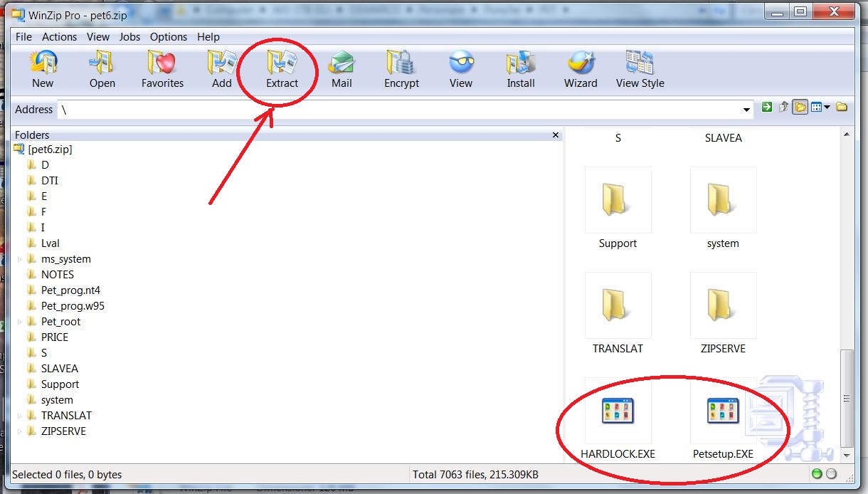Click the View toolbar button
868x494 pixels.
pos(461,69)
